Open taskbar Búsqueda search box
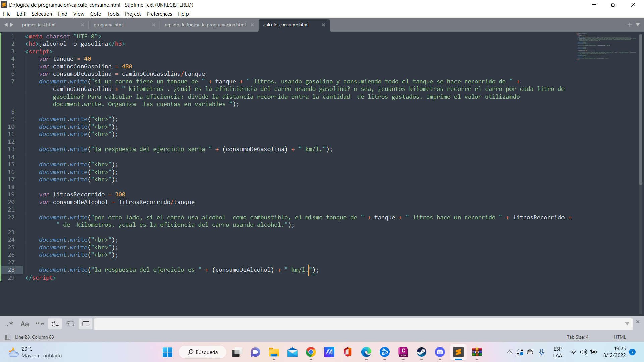This screenshot has width=644, height=362. (203, 352)
